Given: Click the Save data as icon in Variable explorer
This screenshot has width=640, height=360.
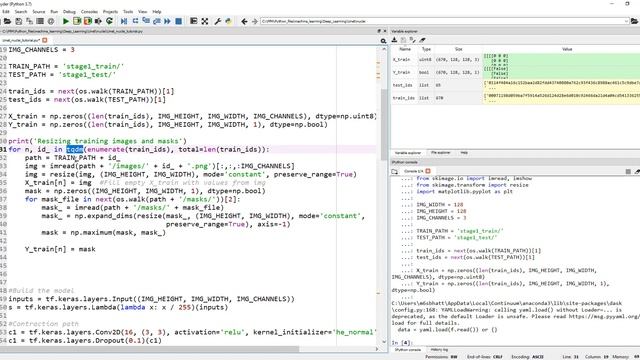Looking at the screenshot, I should pos(413,40).
